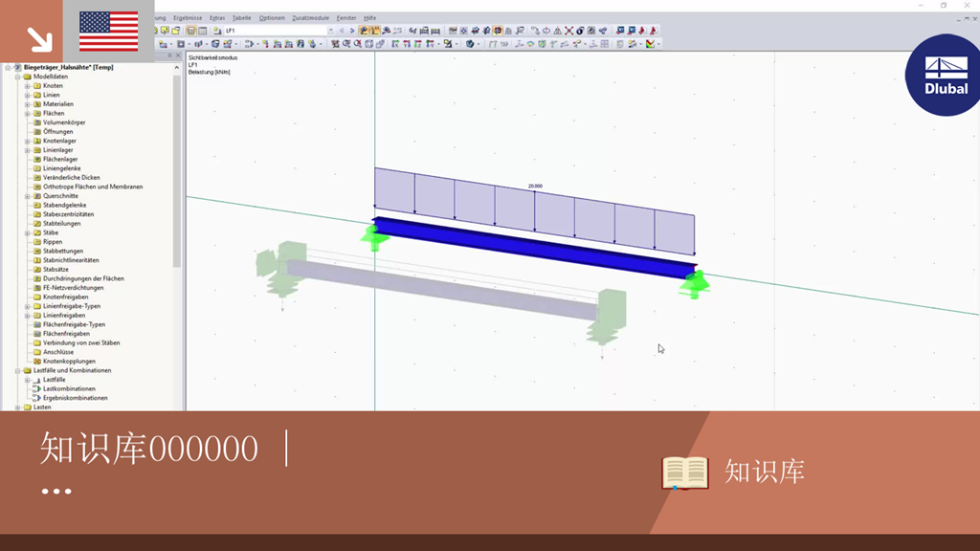Collapse the Modelldaten tree folder
This screenshot has height=551, width=980.
tap(18, 77)
